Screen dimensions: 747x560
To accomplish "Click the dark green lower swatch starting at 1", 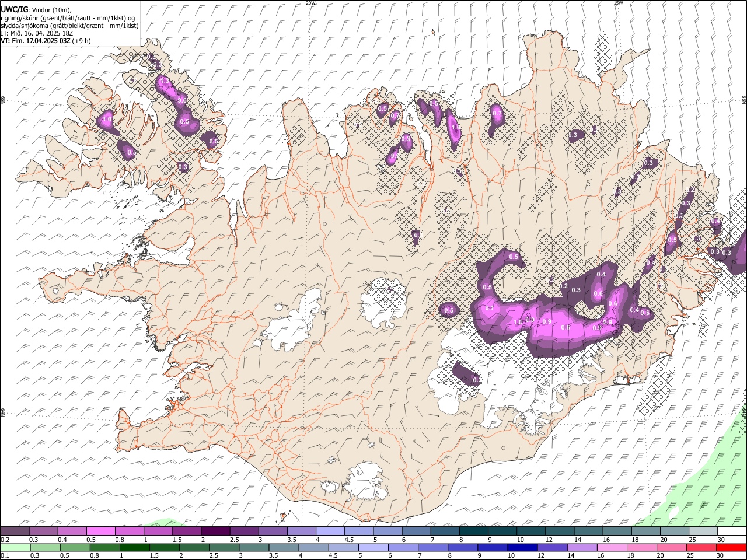I will 134,547.
